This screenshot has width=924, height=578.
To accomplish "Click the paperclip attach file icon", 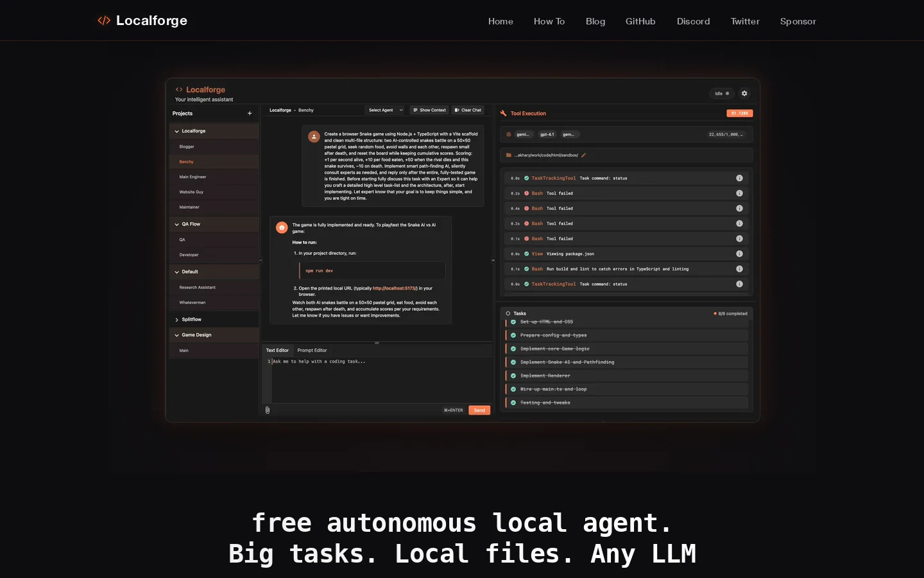I will point(268,410).
